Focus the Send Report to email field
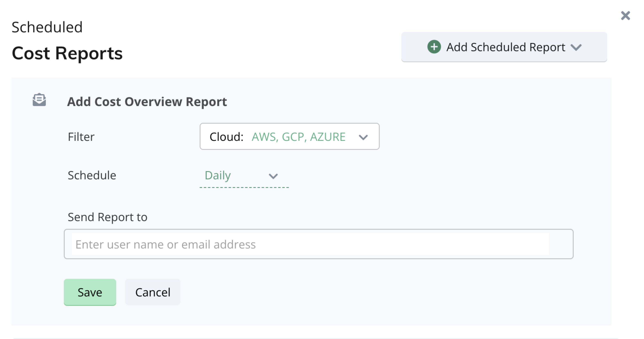This screenshot has height=339, width=644. tap(319, 244)
